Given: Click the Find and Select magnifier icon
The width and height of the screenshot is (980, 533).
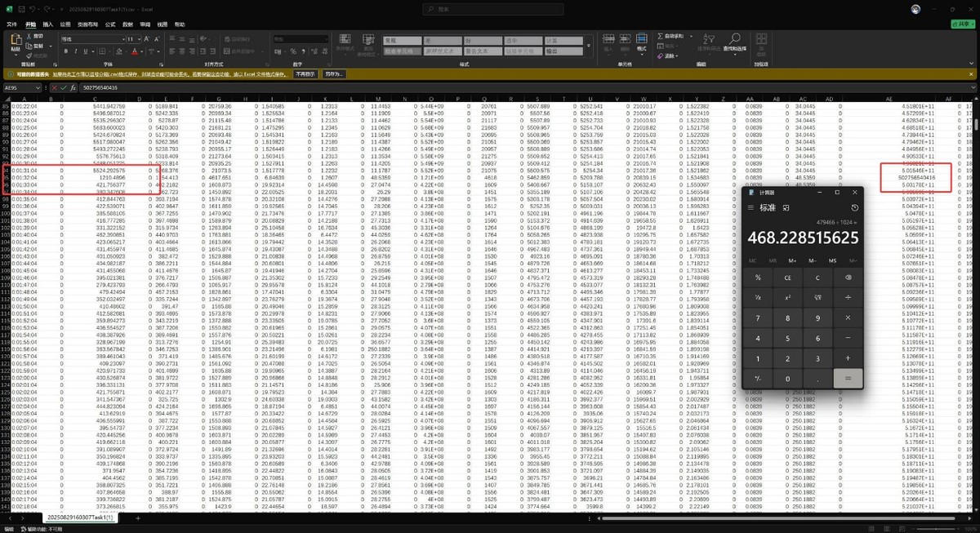Looking at the screenshot, I should tap(734, 38).
